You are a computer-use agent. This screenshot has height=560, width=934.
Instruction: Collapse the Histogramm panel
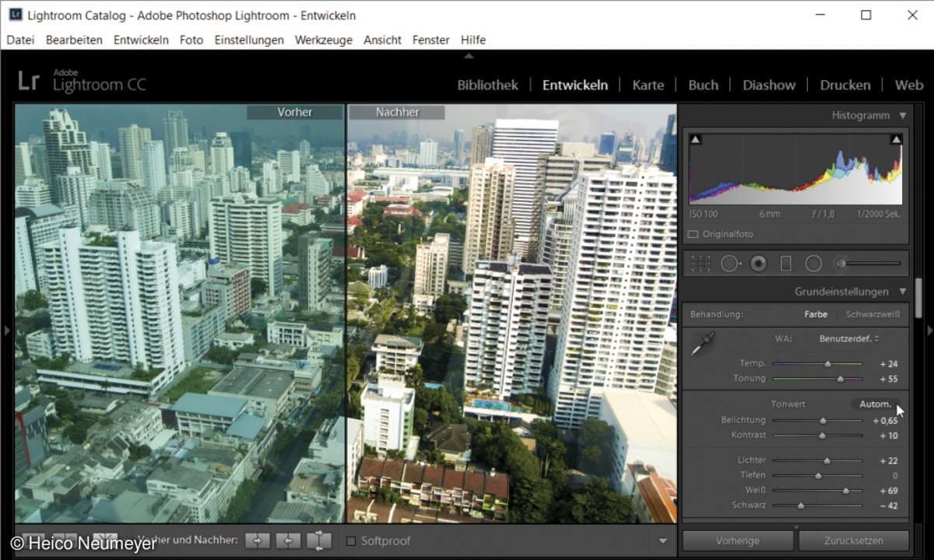point(903,115)
